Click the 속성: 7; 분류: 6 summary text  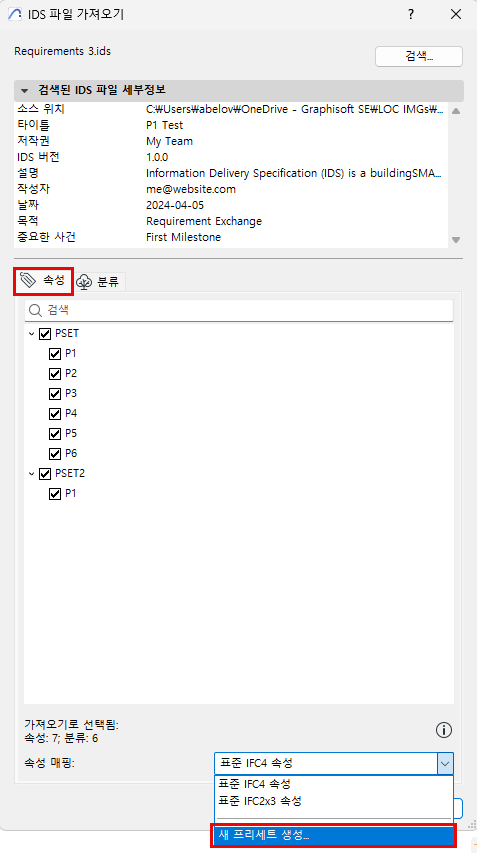(61, 738)
